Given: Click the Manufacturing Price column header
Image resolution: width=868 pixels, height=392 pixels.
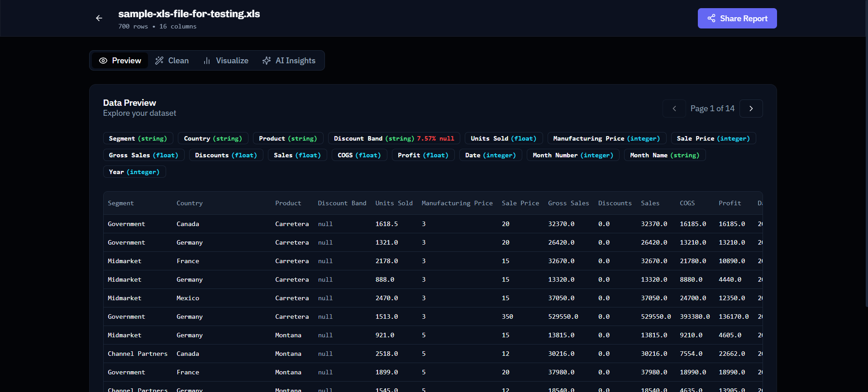Looking at the screenshot, I should [x=457, y=203].
